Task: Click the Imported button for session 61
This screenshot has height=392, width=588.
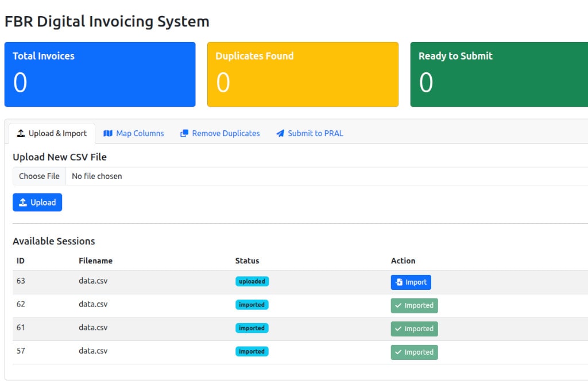Action: (414, 329)
